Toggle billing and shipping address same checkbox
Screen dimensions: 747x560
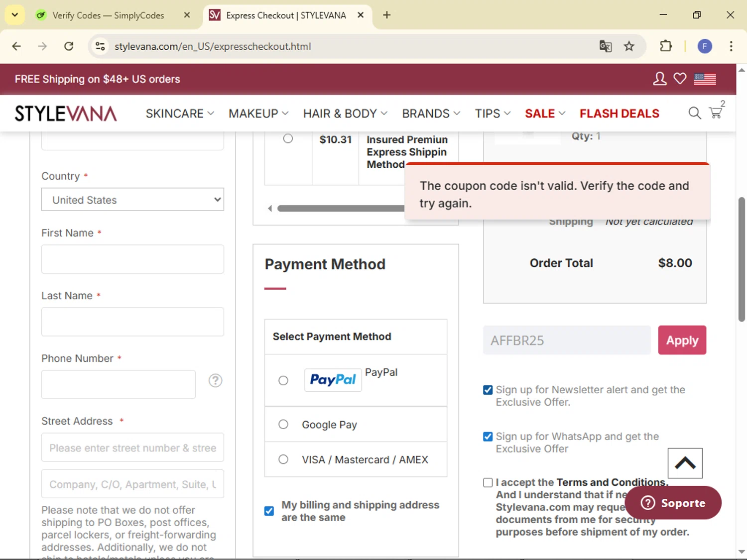[269, 511]
